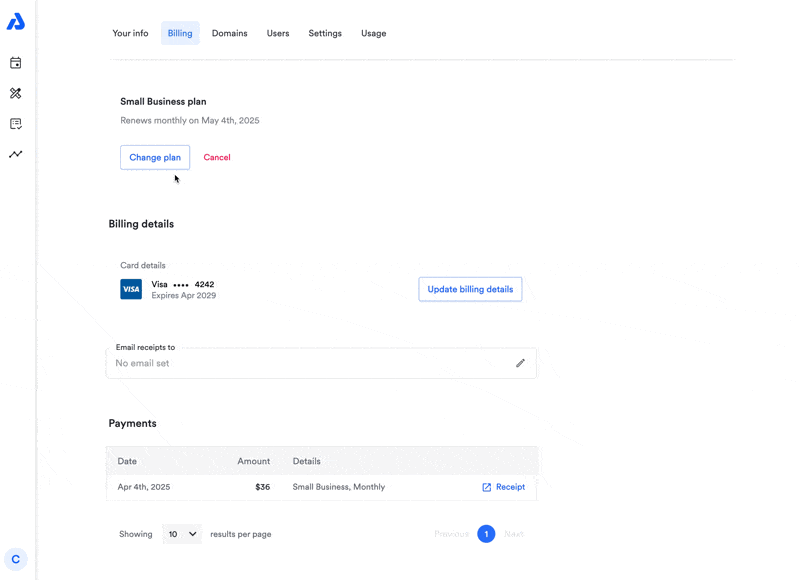800x580 pixels.
Task: Open the analytics line-chart icon in sidebar
Action: 16,154
